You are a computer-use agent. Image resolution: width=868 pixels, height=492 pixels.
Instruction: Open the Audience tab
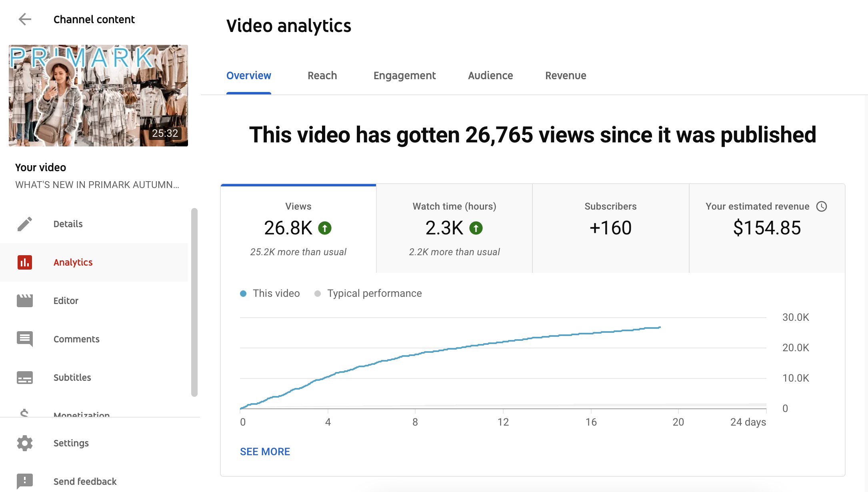coord(490,76)
